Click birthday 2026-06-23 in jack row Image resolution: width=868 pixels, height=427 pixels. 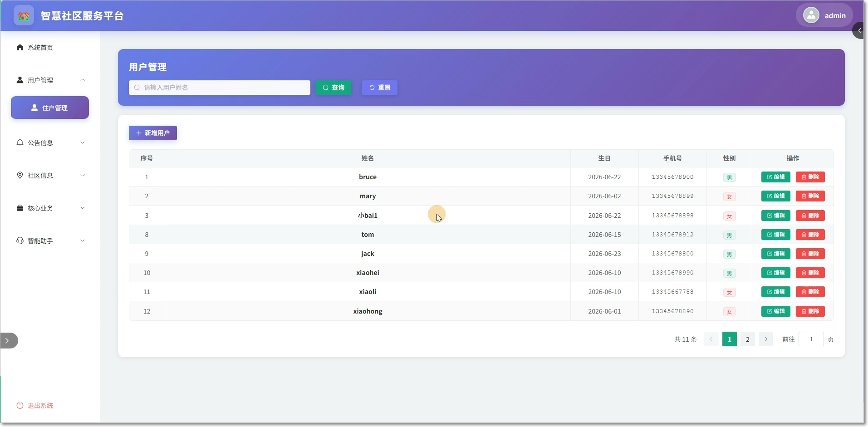pos(604,254)
